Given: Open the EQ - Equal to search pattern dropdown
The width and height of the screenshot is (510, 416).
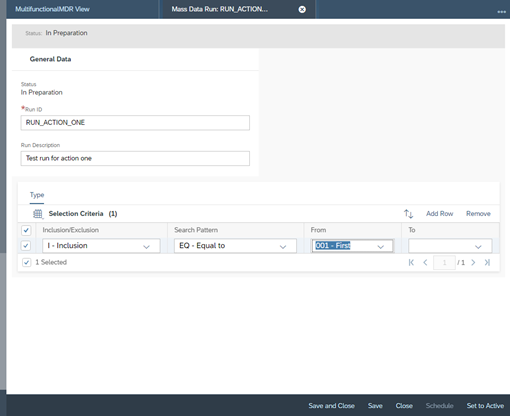Looking at the screenshot, I should pyautogui.click(x=283, y=246).
